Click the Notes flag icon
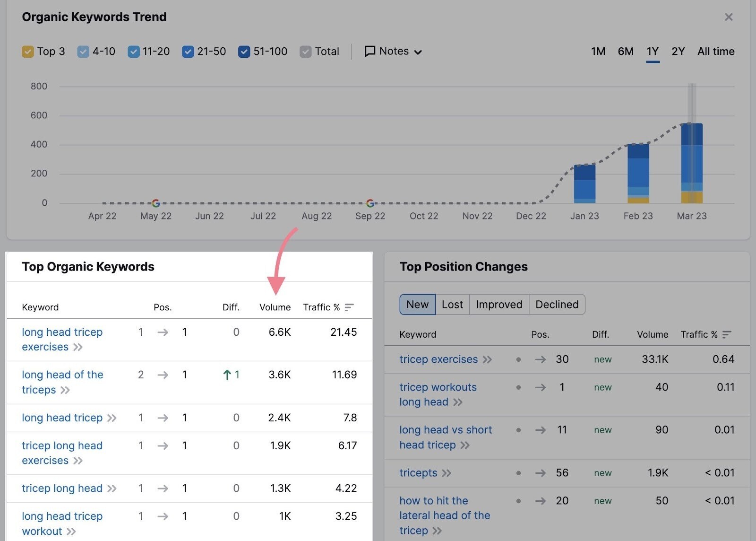The width and height of the screenshot is (756, 541). (370, 51)
